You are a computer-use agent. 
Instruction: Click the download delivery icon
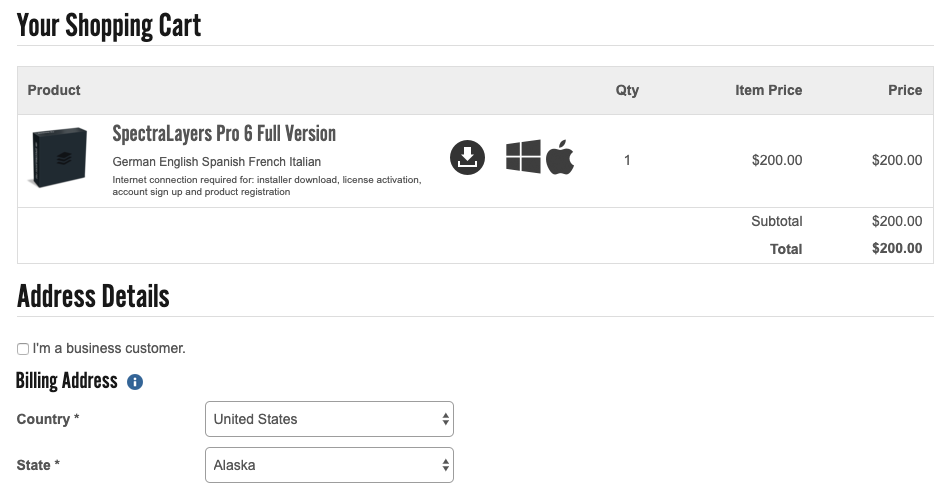[x=467, y=158]
